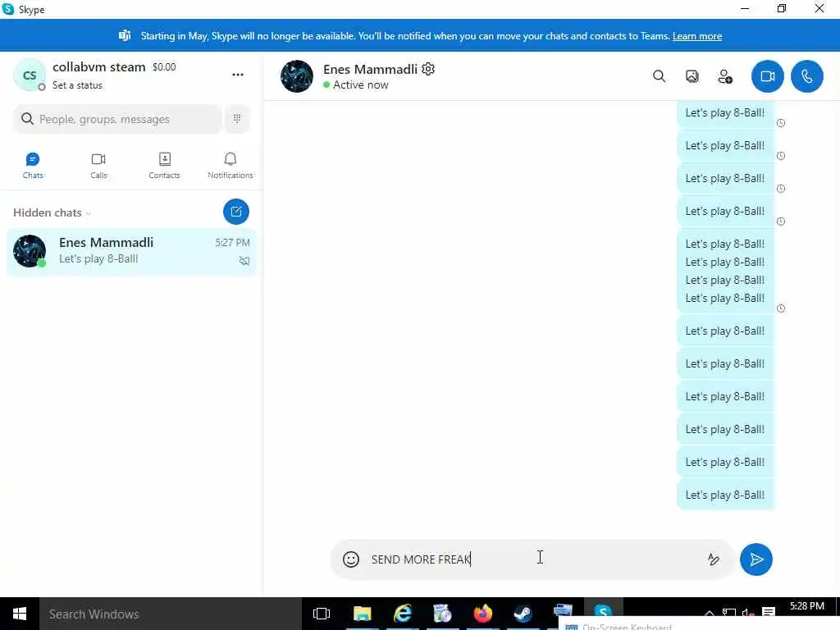The height and width of the screenshot is (630, 840).
Task: Open the Windows Start menu
Action: pos(20,614)
